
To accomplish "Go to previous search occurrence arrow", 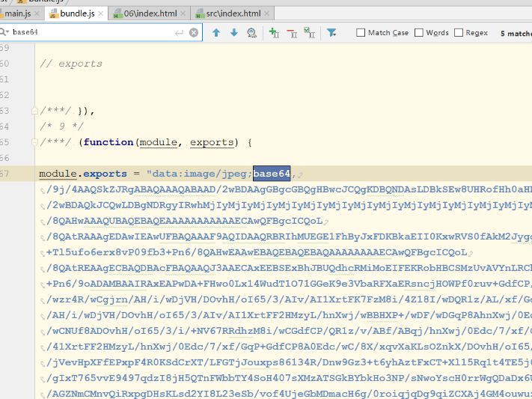I will coord(216,33).
